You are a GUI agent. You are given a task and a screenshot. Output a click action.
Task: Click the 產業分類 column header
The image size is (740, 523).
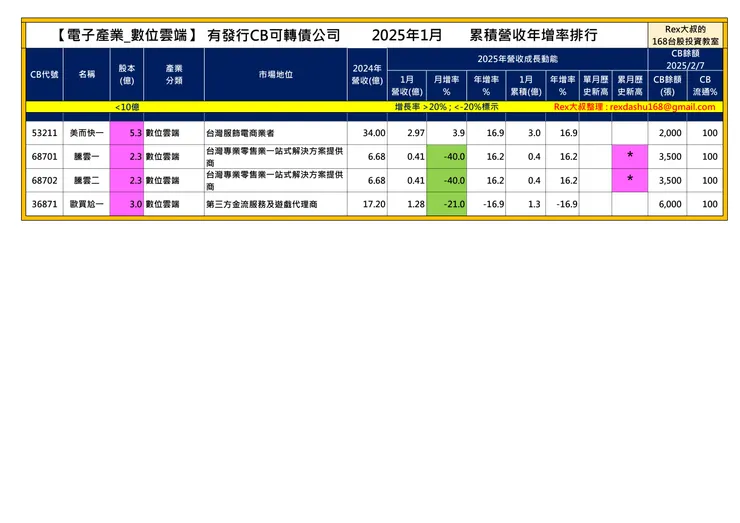pyautogui.click(x=174, y=75)
